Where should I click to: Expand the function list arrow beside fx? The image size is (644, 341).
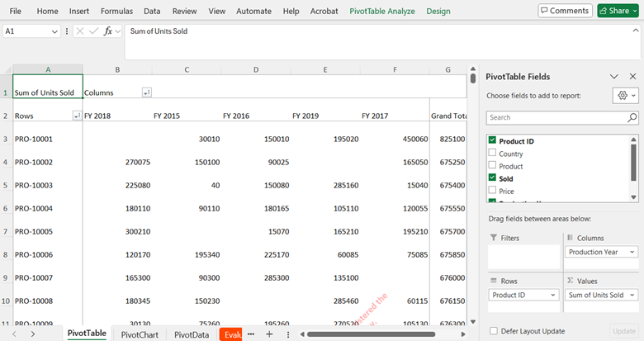pos(118,31)
